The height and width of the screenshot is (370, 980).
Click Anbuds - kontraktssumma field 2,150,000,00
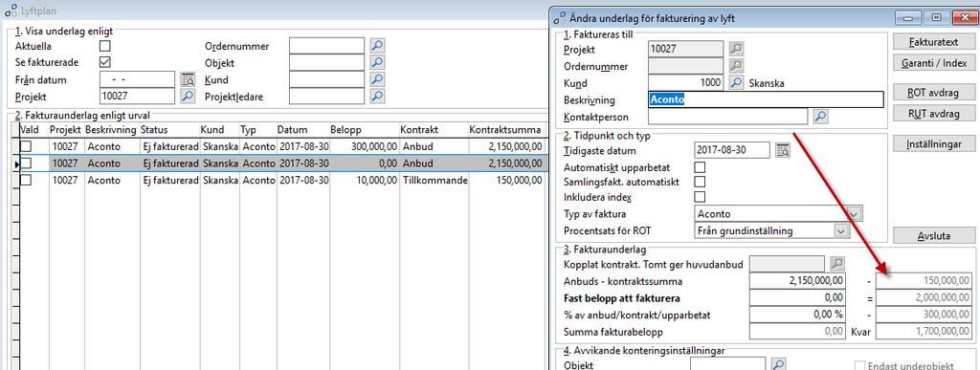pos(798,281)
